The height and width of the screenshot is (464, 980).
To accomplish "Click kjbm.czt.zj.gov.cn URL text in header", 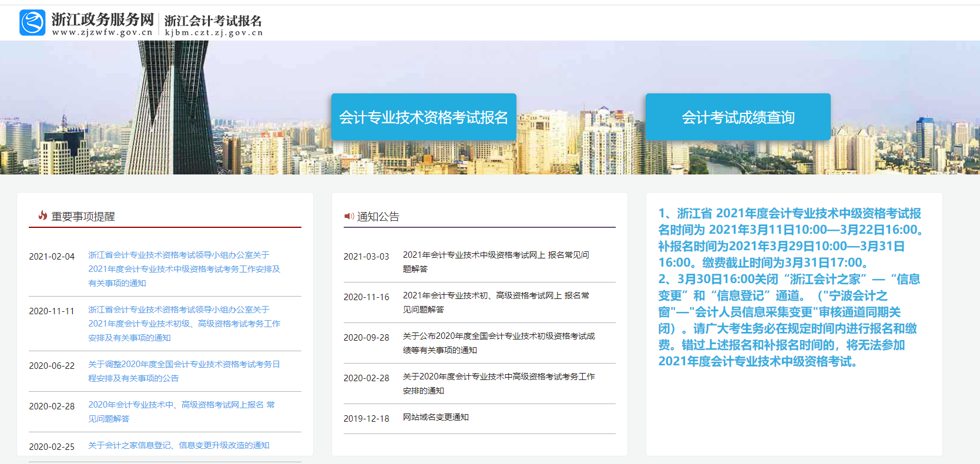I will click(214, 33).
